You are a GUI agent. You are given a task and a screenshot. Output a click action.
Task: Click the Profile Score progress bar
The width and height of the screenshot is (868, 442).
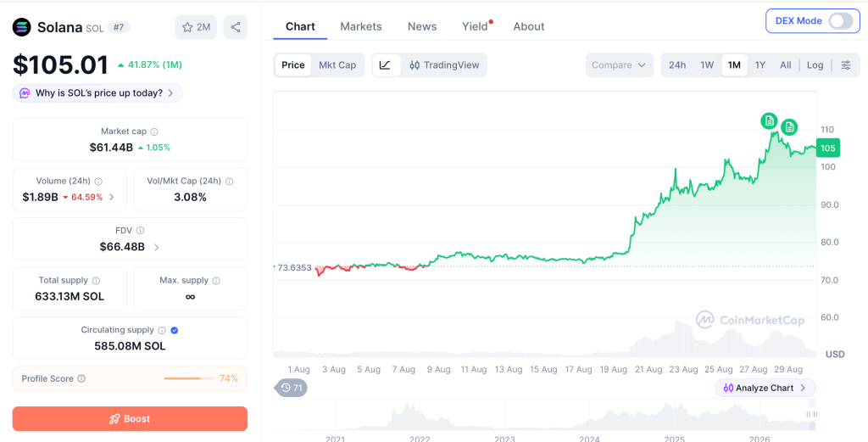[x=188, y=379]
